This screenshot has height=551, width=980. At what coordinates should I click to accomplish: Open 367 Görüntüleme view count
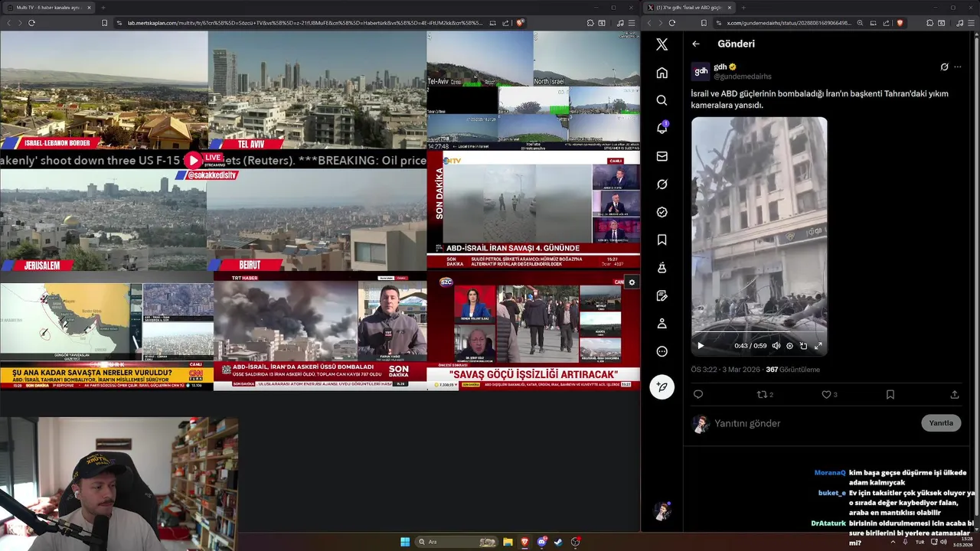pyautogui.click(x=792, y=370)
